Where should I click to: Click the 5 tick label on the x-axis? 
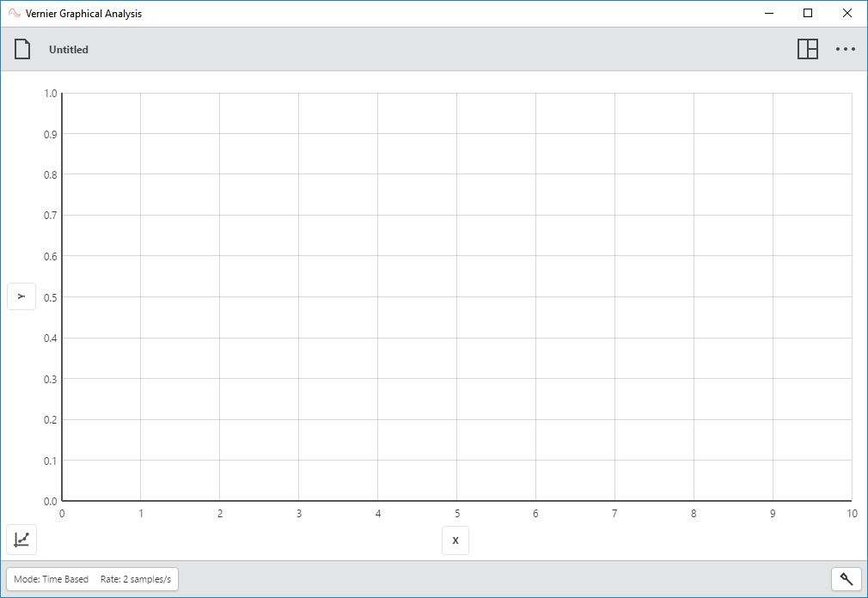click(456, 513)
